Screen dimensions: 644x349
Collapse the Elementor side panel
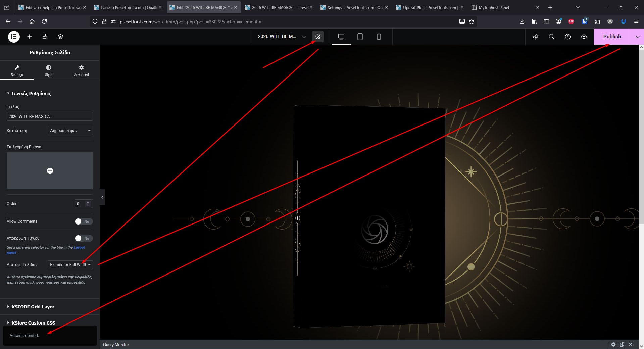(x=102, y=197)
